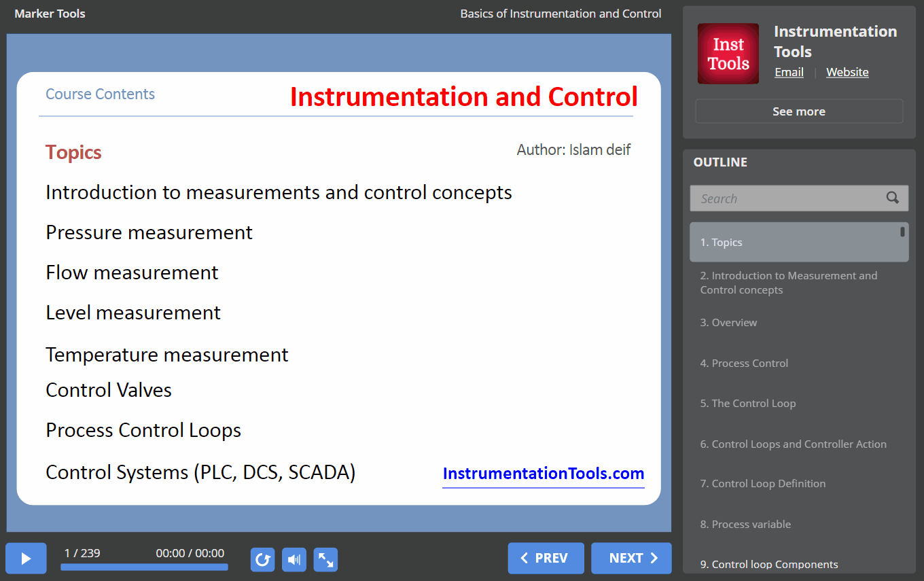The height and width of the screenshot is (581, 924).
Task: Open the Website link
Action: pos(847,72)
